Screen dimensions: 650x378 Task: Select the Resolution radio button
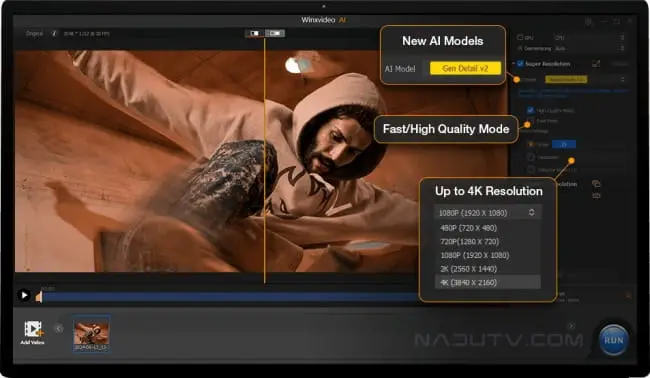click(x=531, y=157)
